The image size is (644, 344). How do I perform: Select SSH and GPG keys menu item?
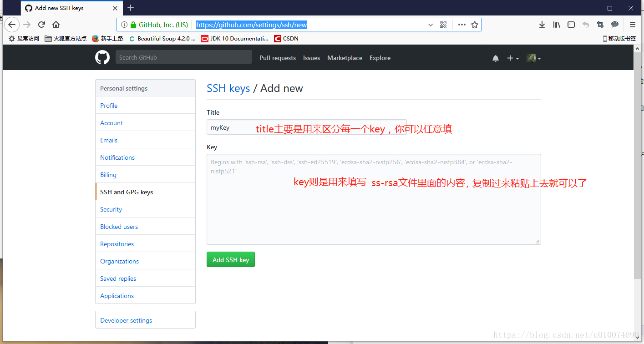145,192
